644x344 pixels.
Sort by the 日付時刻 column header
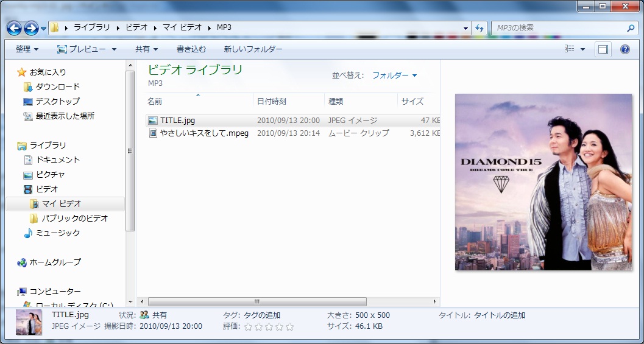pyautogui.click(x=289, y=102)
